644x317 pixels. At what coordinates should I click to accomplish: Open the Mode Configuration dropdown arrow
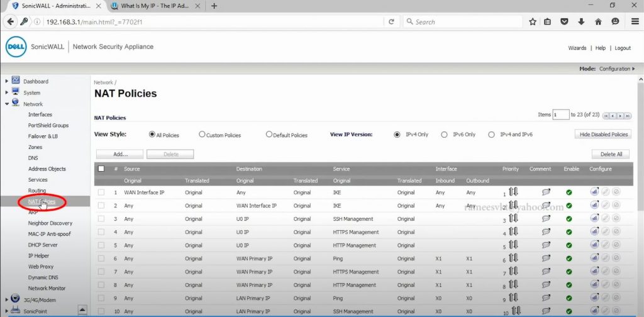click(634, 69)
